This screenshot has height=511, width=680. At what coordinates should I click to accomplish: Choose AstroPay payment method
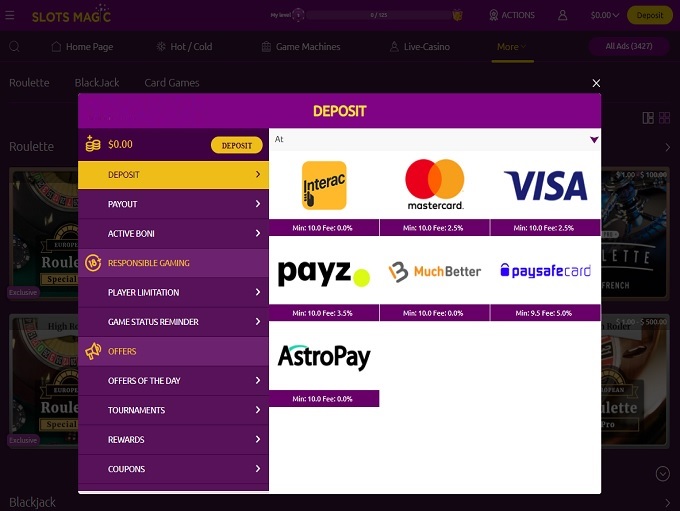click(324, 357)
